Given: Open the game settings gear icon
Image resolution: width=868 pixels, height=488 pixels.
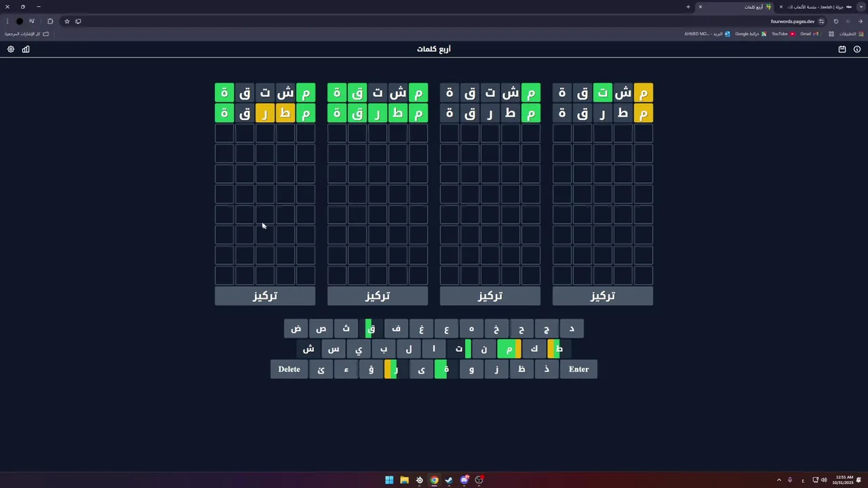Looking at the screenshot, I should coord(11,49).
